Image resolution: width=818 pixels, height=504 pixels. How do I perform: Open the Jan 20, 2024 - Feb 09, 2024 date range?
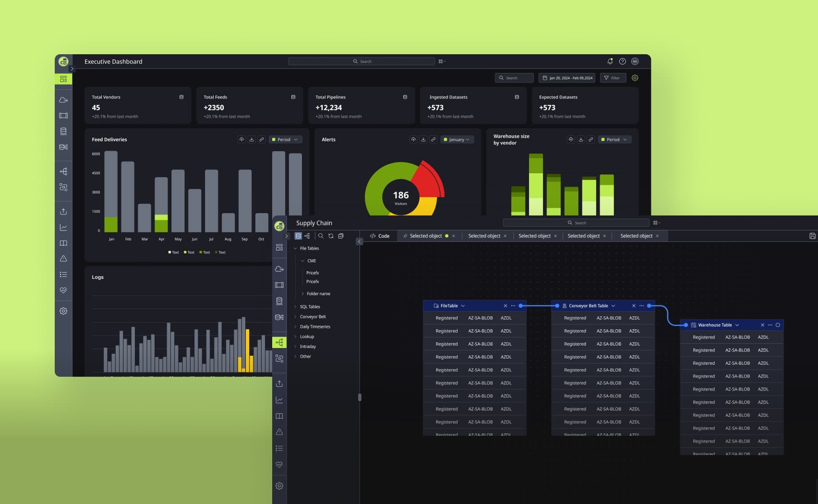tap(567, 78)
